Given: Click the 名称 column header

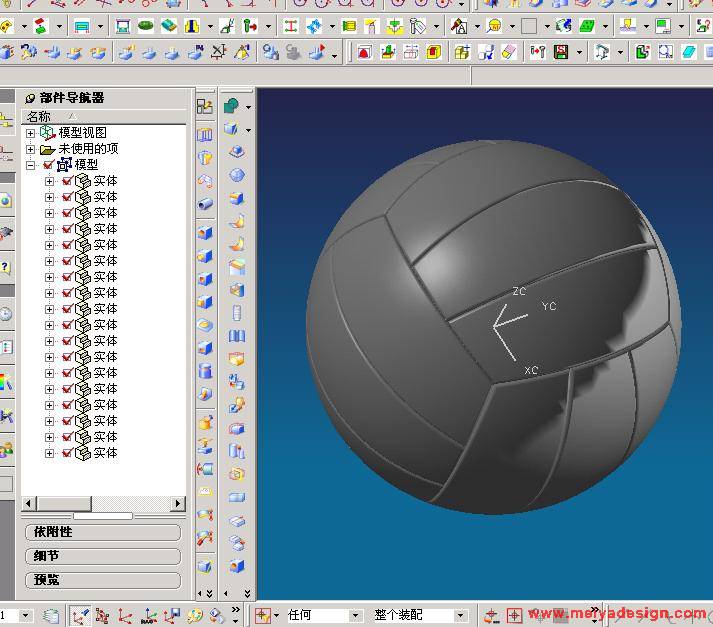Looking at the screenshot, I should tap(40, 117).
